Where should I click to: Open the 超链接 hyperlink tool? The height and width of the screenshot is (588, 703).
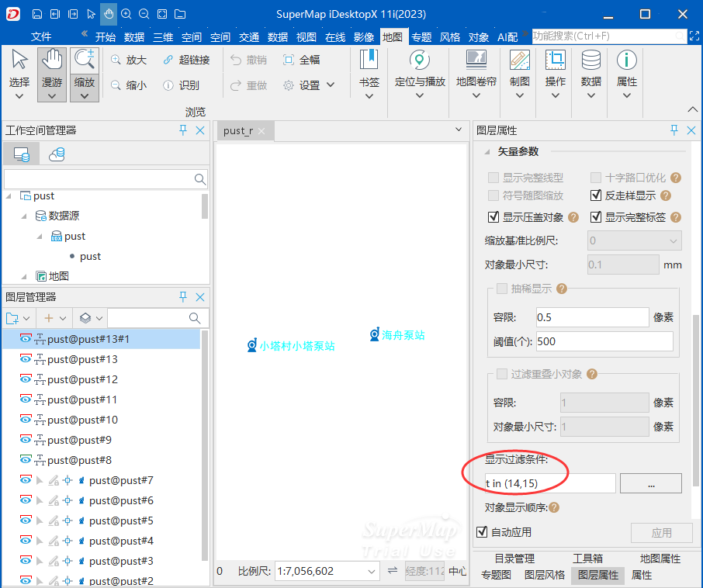point(186,60)
